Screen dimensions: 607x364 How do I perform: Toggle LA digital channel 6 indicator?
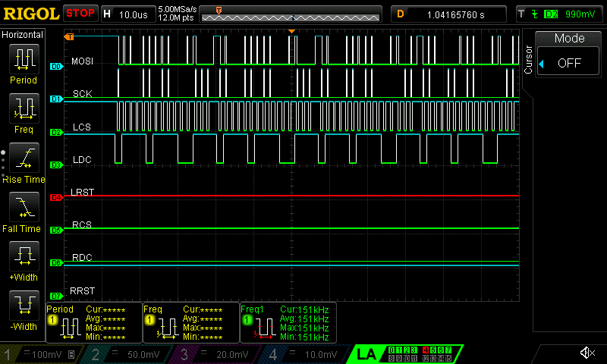coord(441,350)
